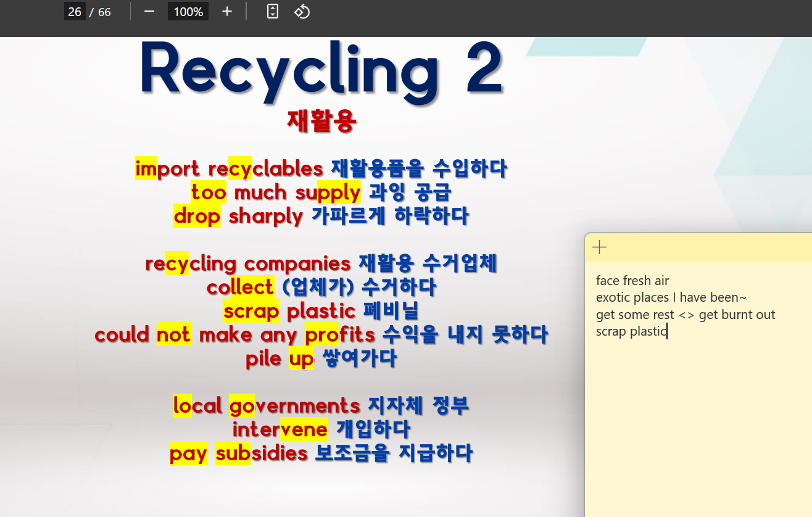Screen dimensions: 812x517
Task: Click the 'recycling companies' phrase
Action: 248,264
